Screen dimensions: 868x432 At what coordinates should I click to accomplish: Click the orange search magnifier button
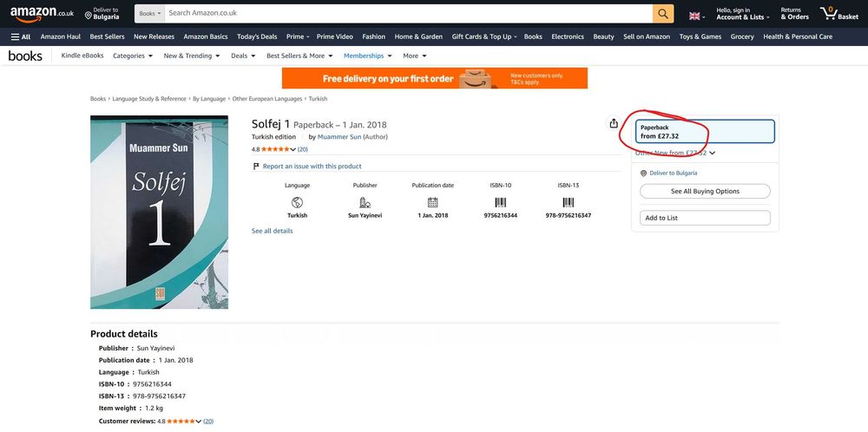click(663, 13)
